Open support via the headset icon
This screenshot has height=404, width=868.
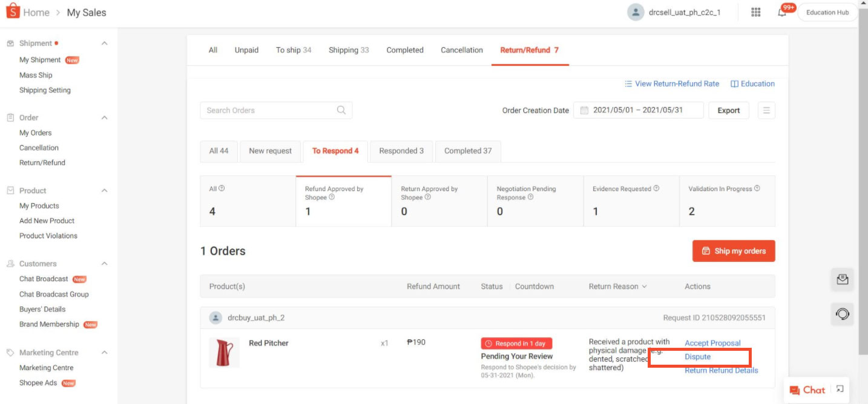(841, 314)
